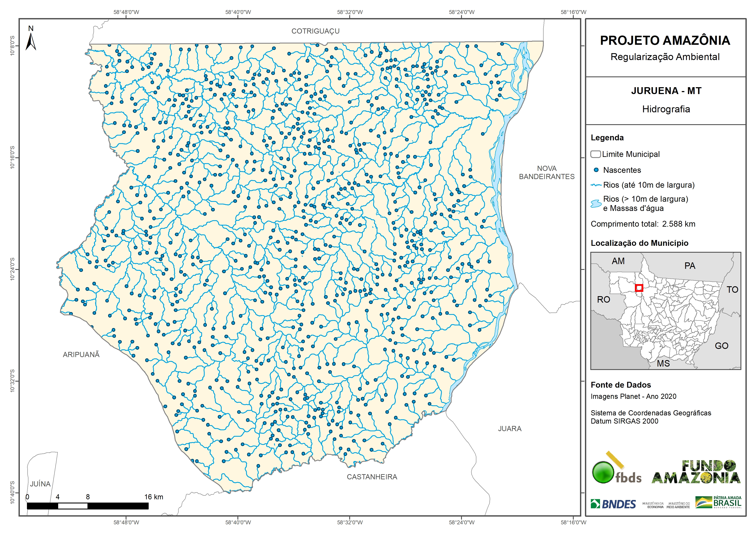Click the Pátria Amada Brasil logo

718,502
